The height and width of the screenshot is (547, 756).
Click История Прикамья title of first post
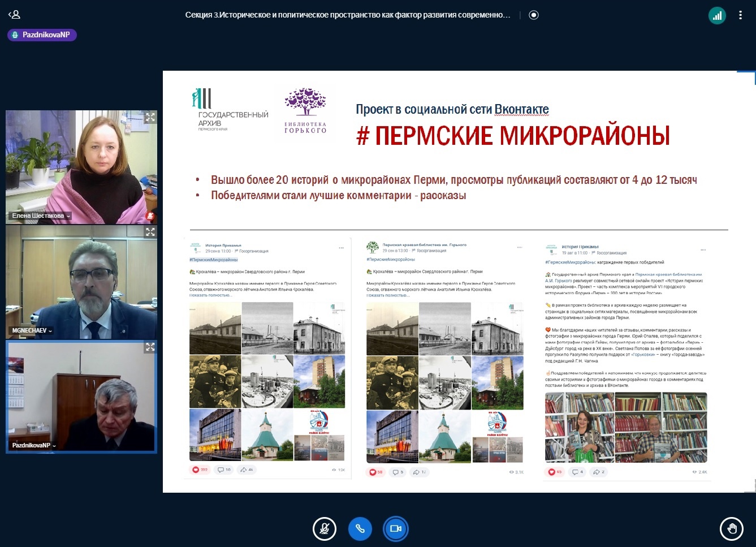(x=223, y=245)
